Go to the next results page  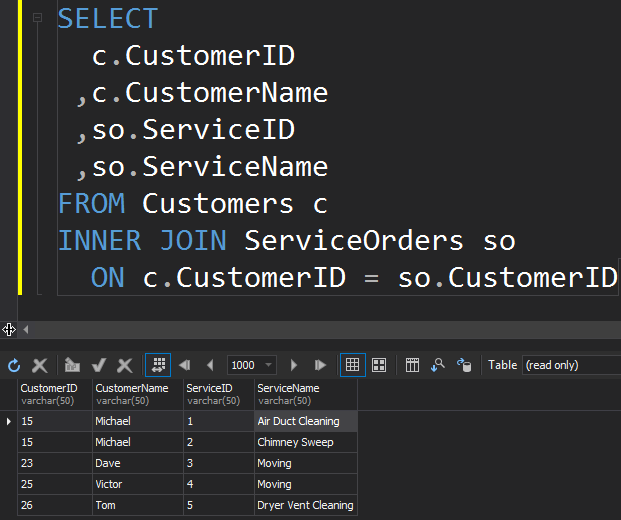tap(293, 365)
